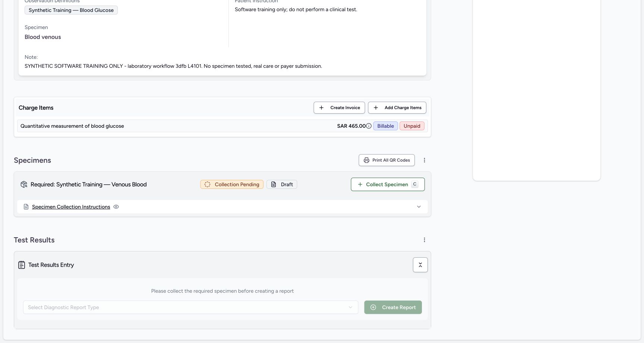The image size is (644, 343).
Task: Click Collect Specimen button
Action: (x=388, y=184)
